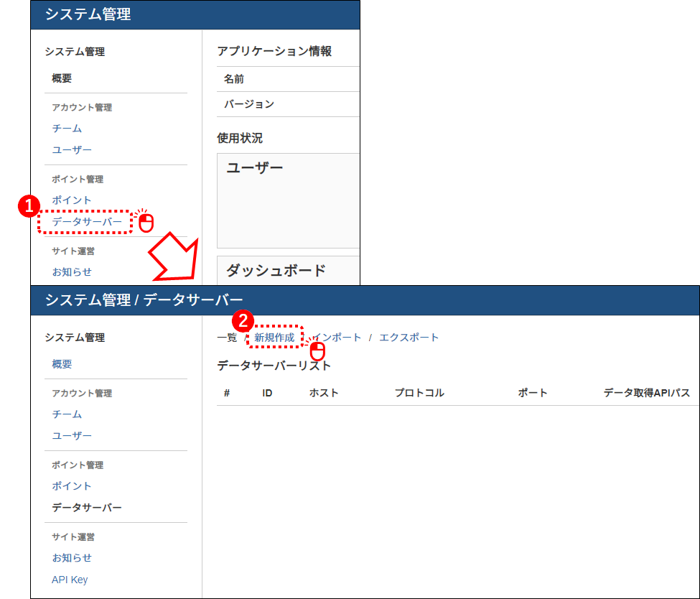Click the # column header

(x=227, y=393)
